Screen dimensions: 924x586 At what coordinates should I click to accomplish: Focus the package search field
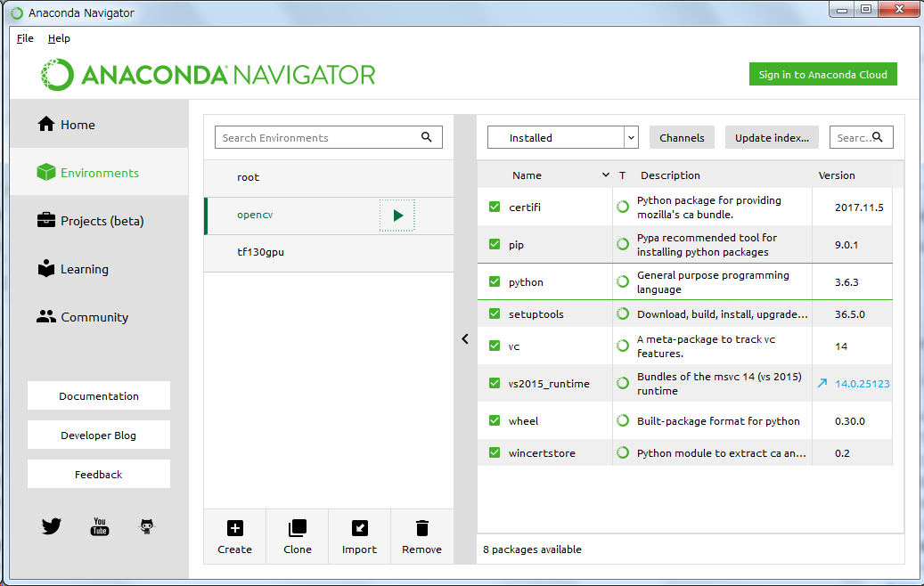pos(861,137)
